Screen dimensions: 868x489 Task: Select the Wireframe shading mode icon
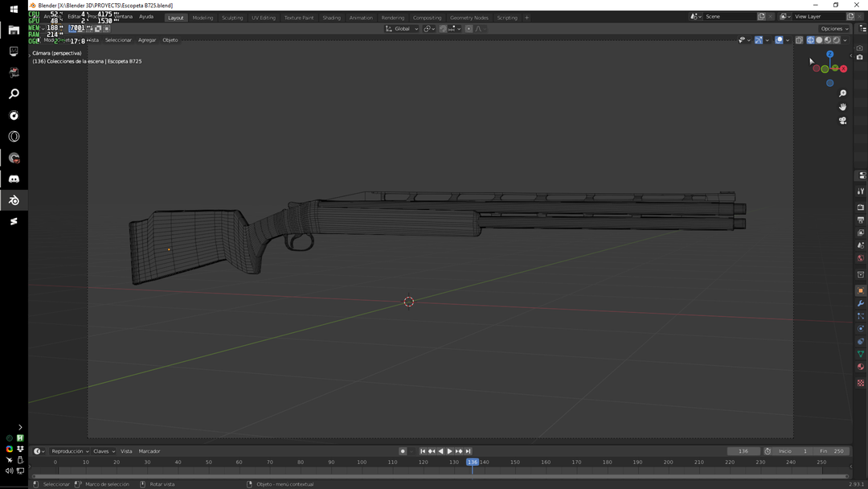click(810, 39)
